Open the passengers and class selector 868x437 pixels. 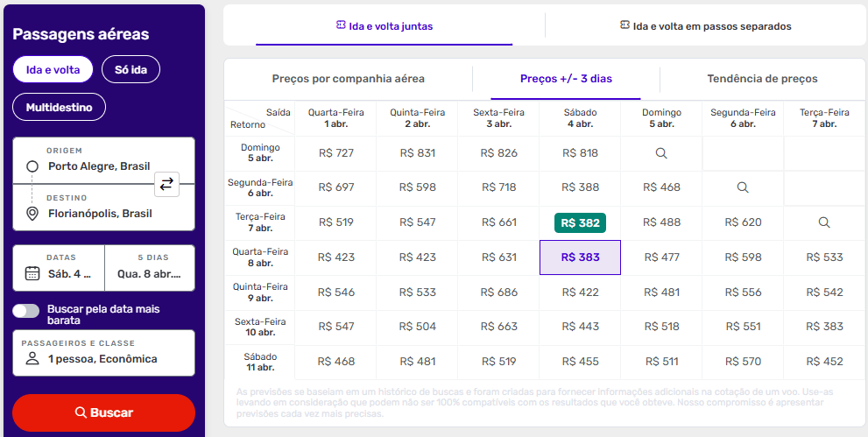pyautogui.click(x=103, y=353)
